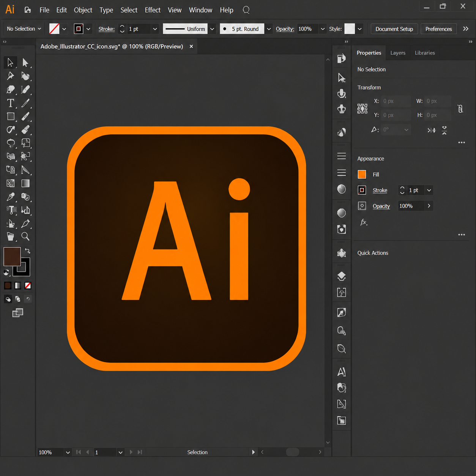Select the Zoom magnifier tool
This screenshot has height=476, width=476.
tap(25, 236)
